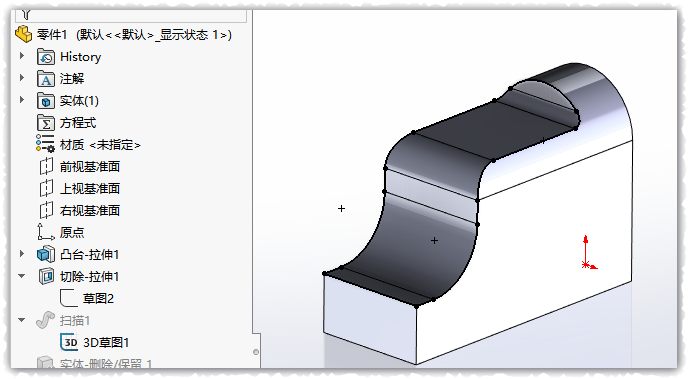This screenshot has height=379, width=688.
Task: Select the 草图2 label
Action: pos(98,298)
